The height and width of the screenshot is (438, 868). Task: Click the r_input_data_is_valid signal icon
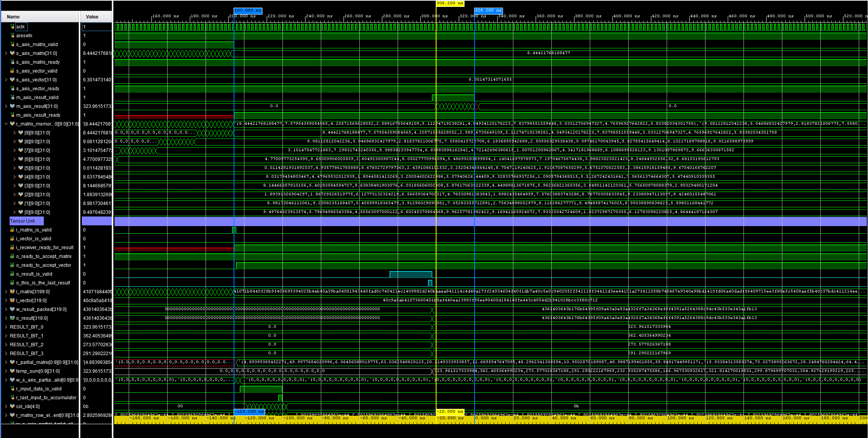(12, 389)
